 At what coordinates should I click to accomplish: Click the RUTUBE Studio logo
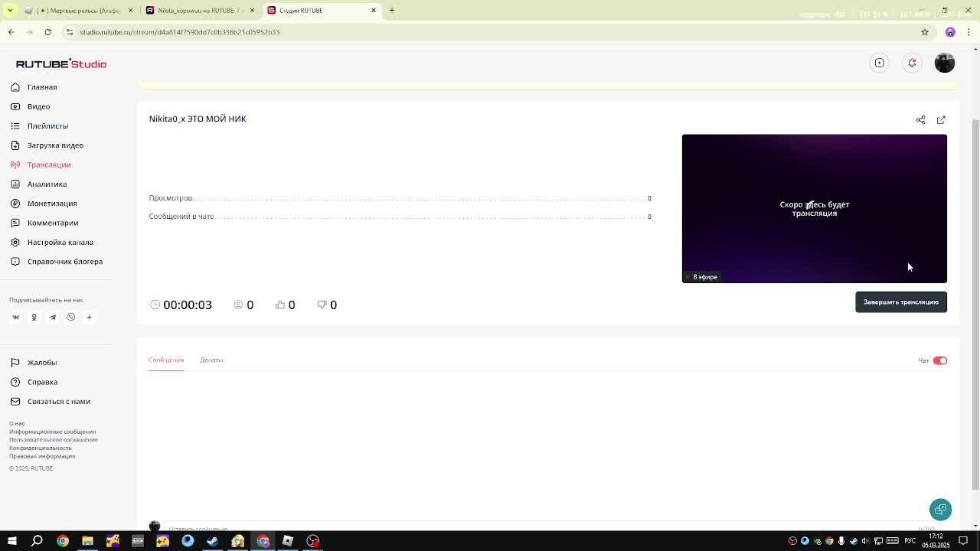(61, 64)
